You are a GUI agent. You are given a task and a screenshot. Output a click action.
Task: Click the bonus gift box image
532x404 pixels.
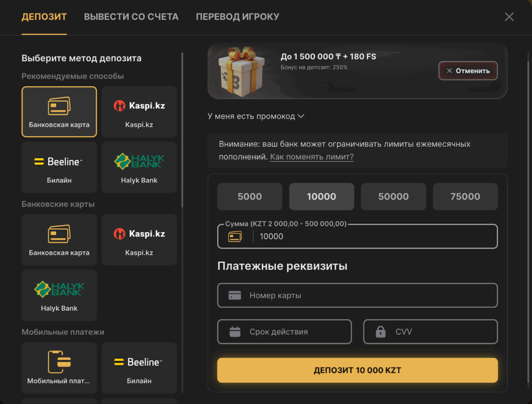coord(237,71)
